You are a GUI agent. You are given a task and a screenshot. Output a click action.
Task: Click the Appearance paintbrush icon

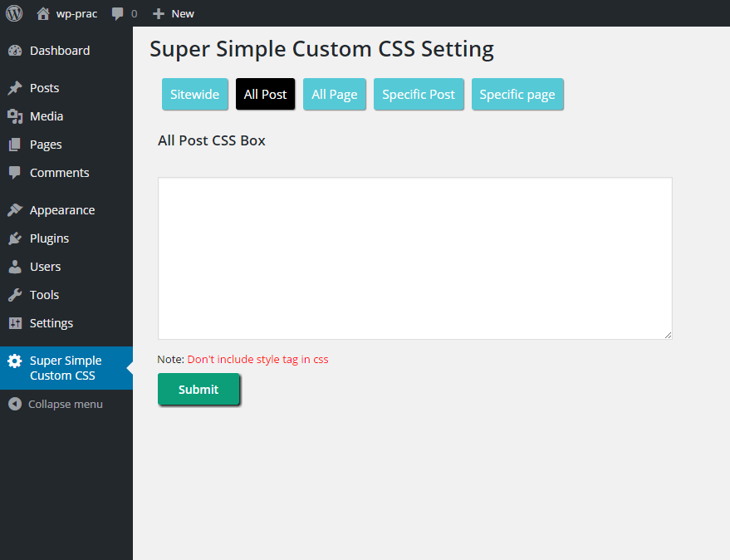(15, 210)
